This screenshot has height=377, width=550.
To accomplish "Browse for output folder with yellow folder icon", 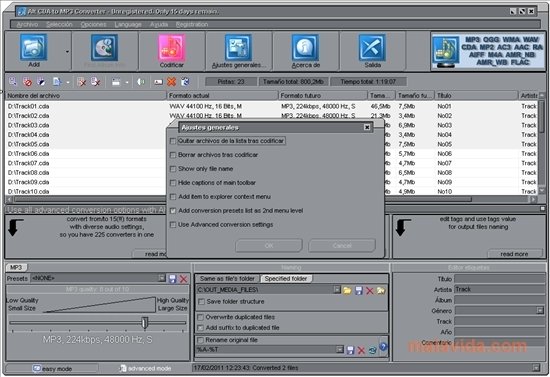I will 347,290.
